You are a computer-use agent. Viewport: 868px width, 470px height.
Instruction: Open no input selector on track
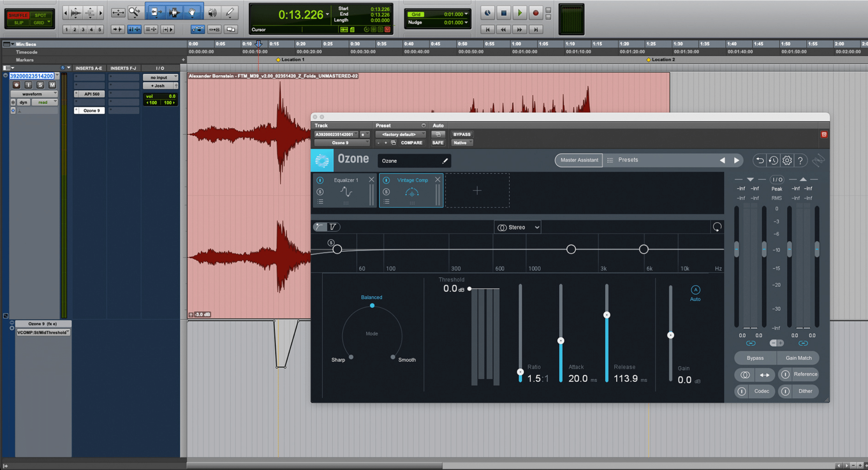160,77
